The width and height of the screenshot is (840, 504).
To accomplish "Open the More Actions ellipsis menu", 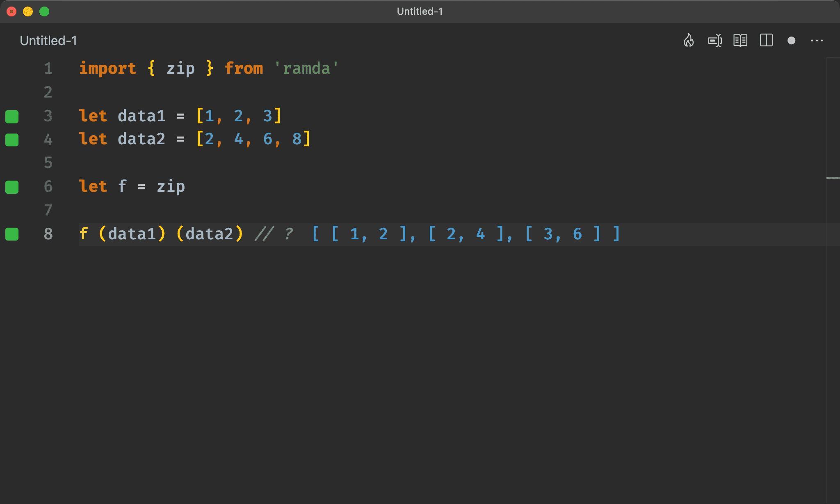I will [x=817, y=41].
